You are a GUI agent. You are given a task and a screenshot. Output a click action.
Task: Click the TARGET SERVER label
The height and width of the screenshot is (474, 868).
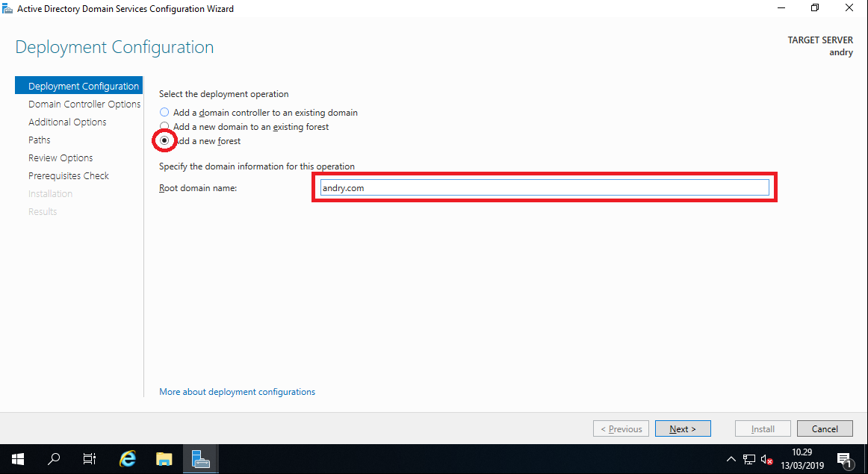pyautogui.click(x=820, y=40)
